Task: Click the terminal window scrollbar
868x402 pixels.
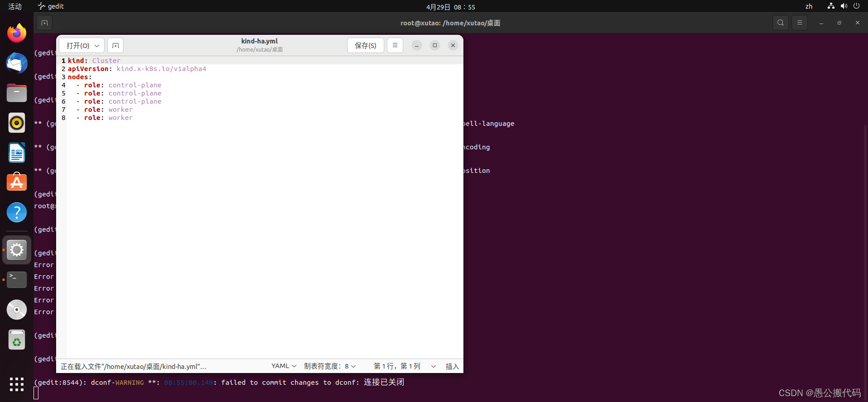Action: click(x=866, y=262)
